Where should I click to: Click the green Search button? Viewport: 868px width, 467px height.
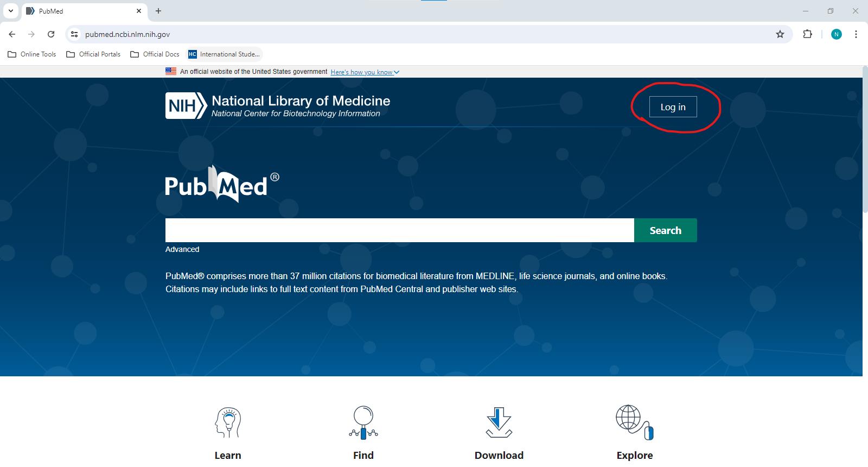pyautogui.click(x=666, y=230)
